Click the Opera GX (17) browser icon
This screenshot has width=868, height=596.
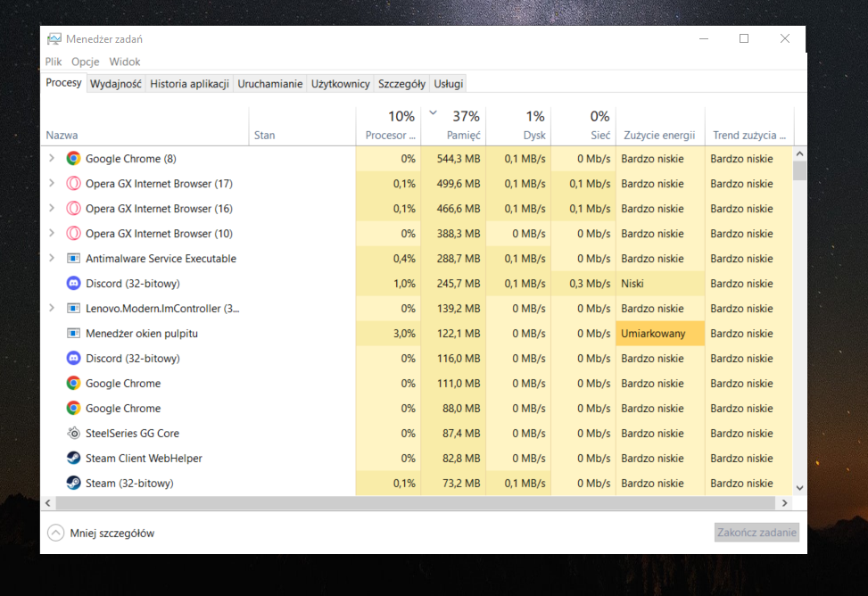coord(73,183)
